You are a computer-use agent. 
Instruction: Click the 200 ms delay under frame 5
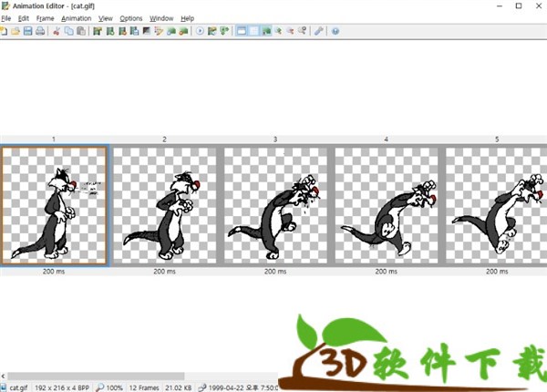[x=497, y=272]
